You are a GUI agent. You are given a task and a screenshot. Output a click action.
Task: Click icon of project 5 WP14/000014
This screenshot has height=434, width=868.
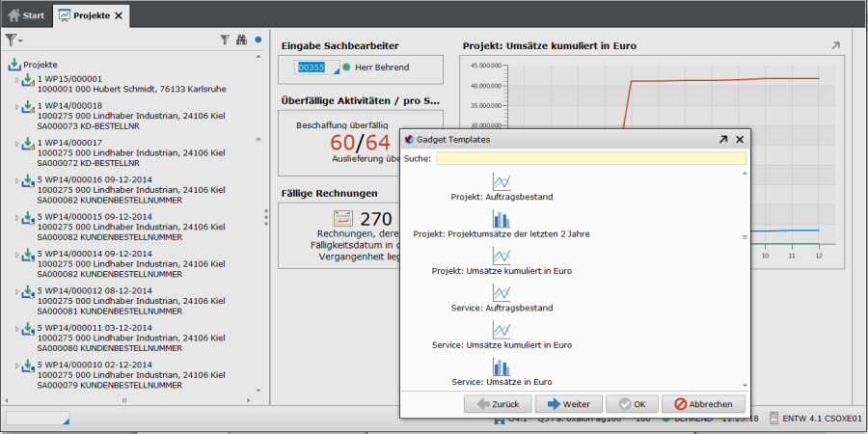(x=28, y=256)
